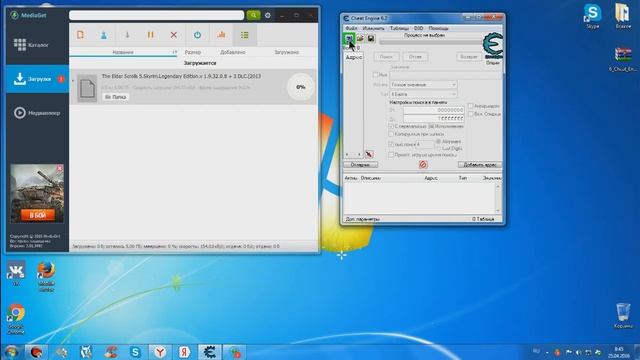This screenshot has height=360, width=640.
Task: Select the Last Digits radio button
Action: 438,148
